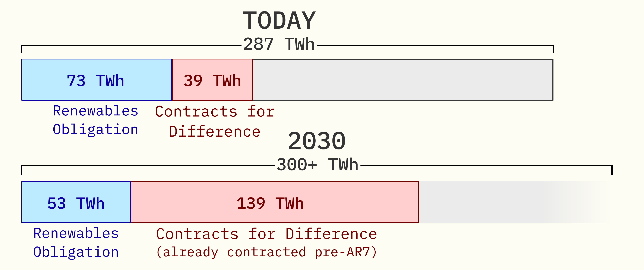Click "Renewables Obligation" label under the 73 TWh bar

coord(95,120)
